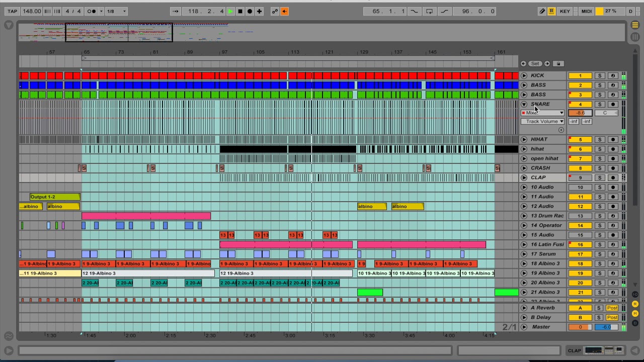This screenshot has height=362, width=644.
Task: Enable MIDI Map Mode
Action: (x=587, y=11)
